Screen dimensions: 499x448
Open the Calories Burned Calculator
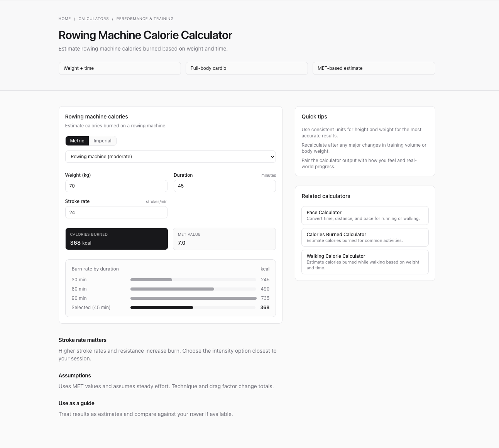click(365, 237)
